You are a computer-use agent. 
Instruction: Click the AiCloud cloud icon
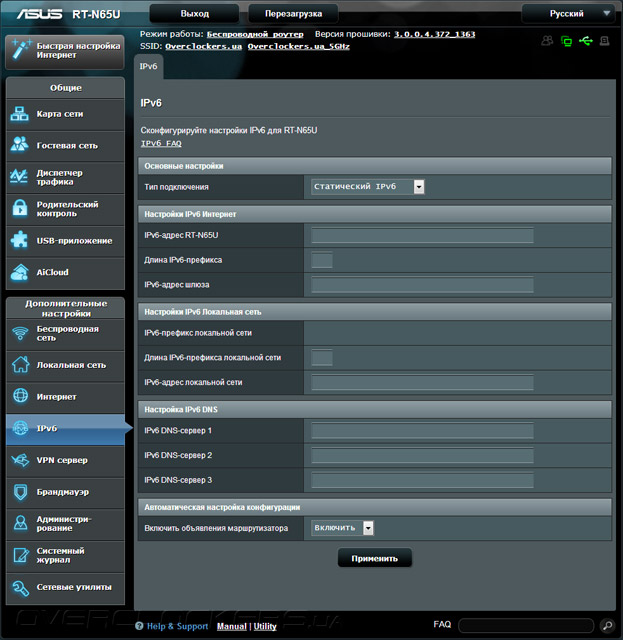click(20, 272)
